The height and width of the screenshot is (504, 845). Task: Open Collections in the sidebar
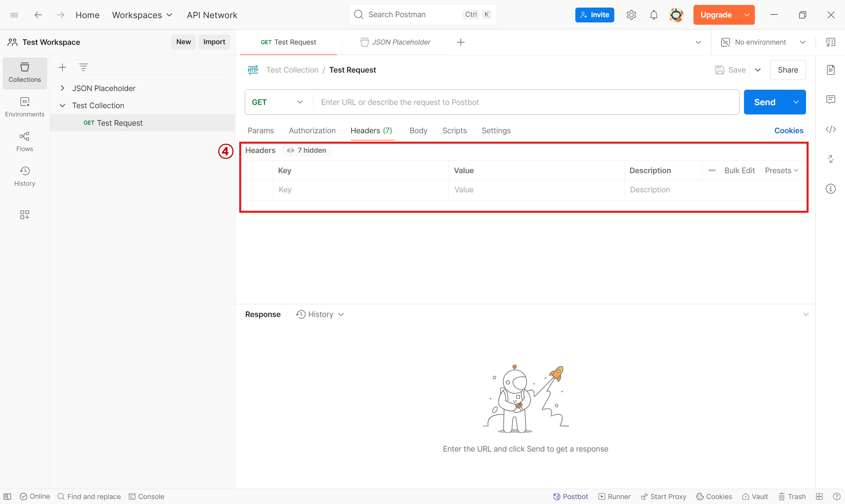(x=25, y=73)
